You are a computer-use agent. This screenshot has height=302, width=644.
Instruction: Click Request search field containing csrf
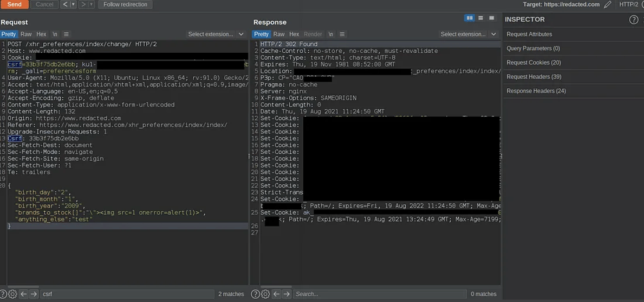127,294
